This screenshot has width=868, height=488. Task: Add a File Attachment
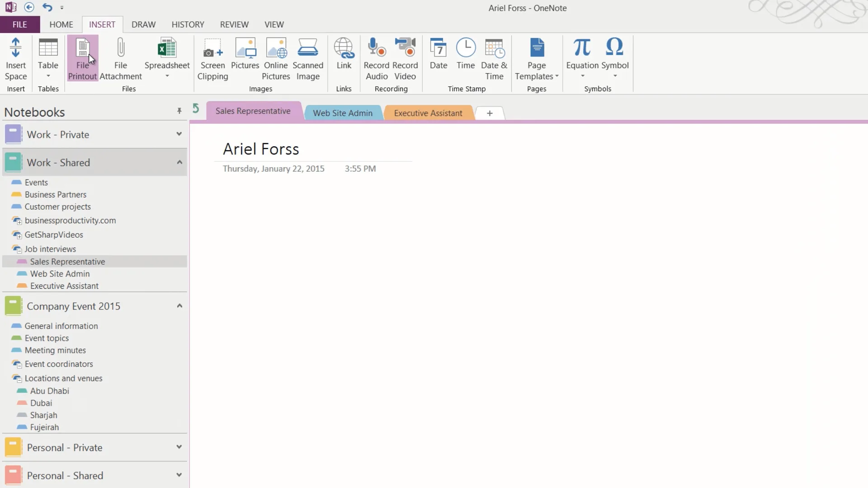[121, 59]
